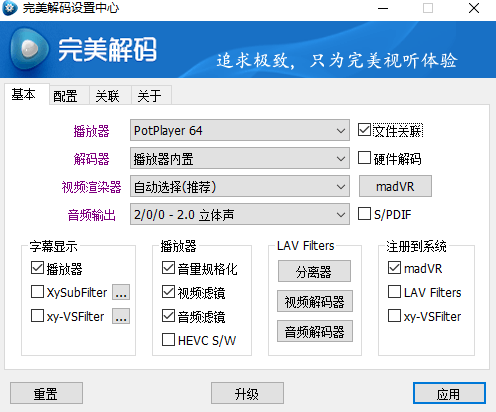The height and width of the screenshot is (412, 496).
Task: Check LAV Filters under 注册到系统
Action: pyautogui.click(x=394, y=292)
